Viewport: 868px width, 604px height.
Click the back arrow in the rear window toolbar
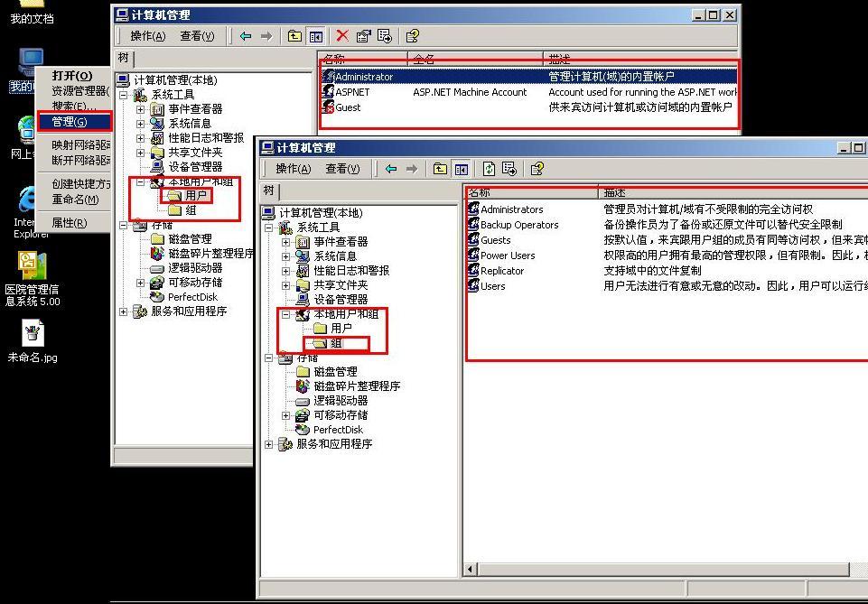[246, 36]
